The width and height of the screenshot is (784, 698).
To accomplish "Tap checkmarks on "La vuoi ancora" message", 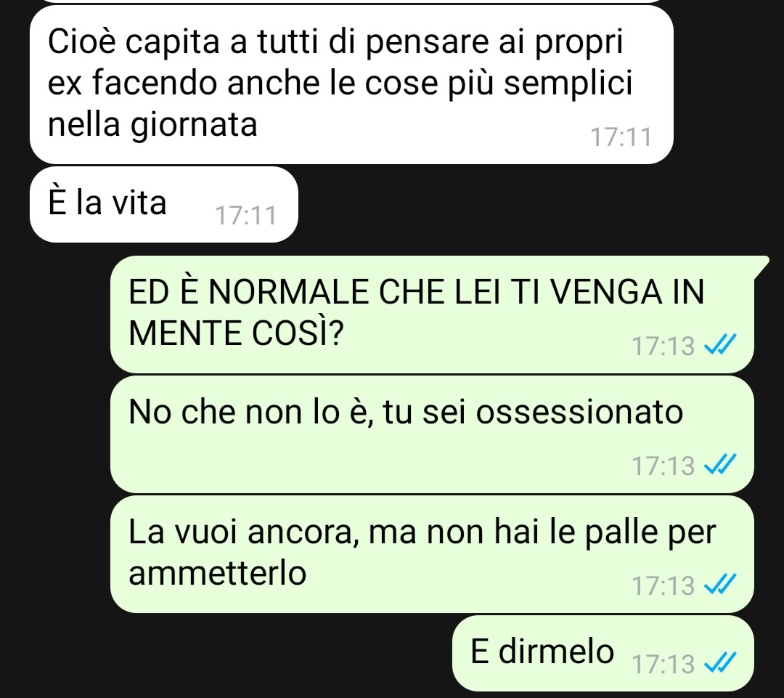I will (720, 584).
